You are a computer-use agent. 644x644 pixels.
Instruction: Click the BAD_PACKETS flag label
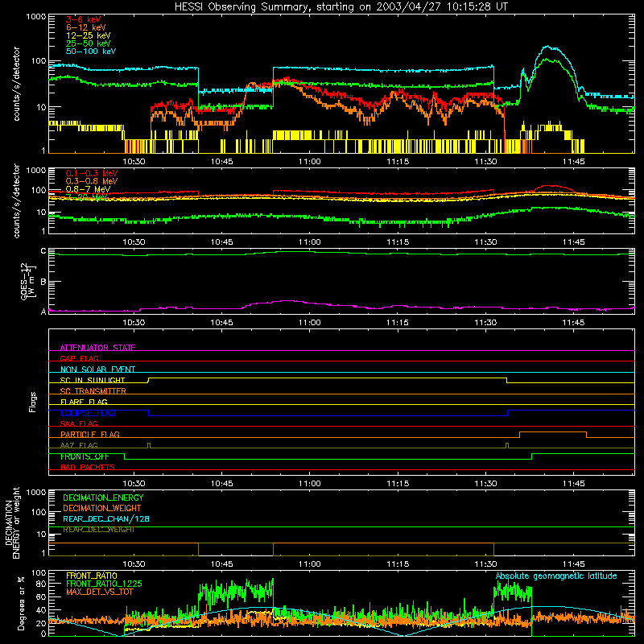click(88, 467)
